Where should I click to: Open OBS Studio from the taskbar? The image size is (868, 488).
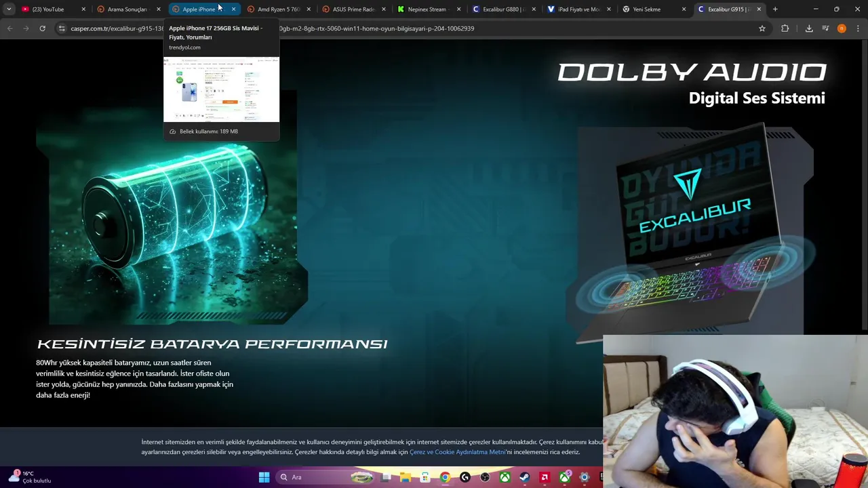[485, 477]
